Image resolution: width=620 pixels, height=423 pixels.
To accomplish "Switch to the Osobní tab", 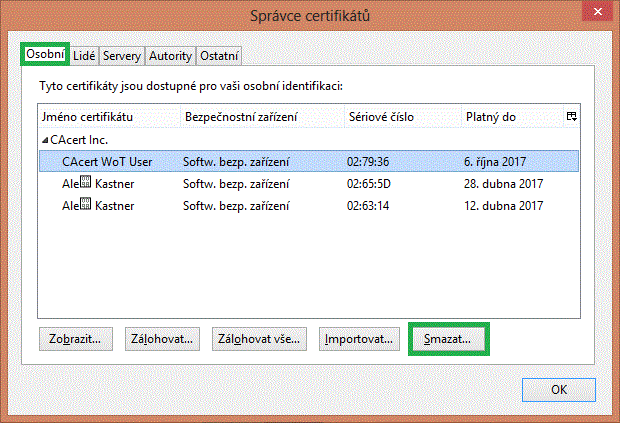I will (x=45, y=55).
